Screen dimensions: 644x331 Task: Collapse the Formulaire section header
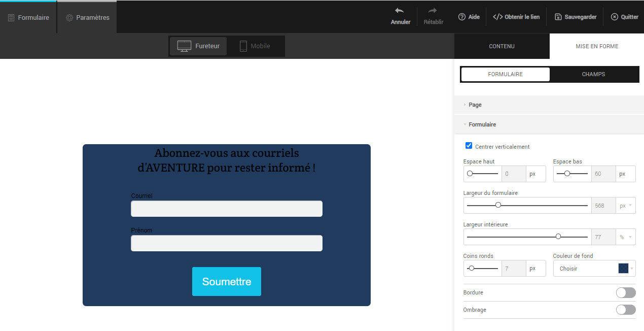click(482, 124)
